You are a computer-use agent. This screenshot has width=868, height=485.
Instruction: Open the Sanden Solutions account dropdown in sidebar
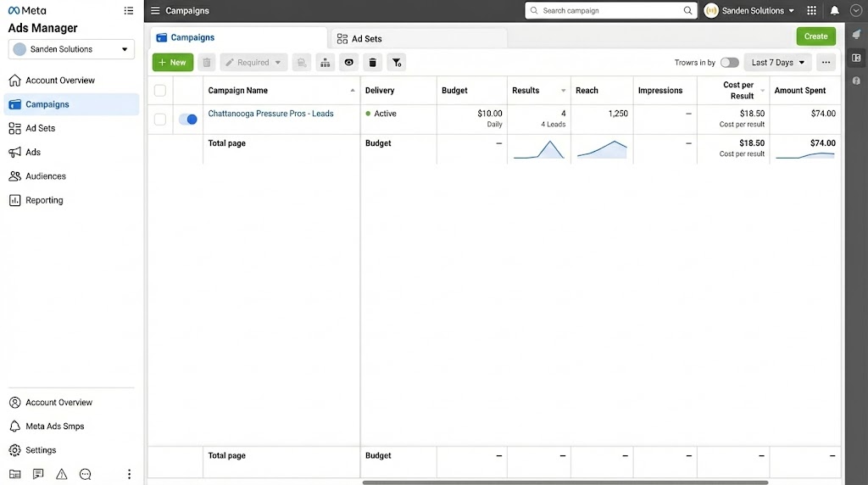[71, 49]
